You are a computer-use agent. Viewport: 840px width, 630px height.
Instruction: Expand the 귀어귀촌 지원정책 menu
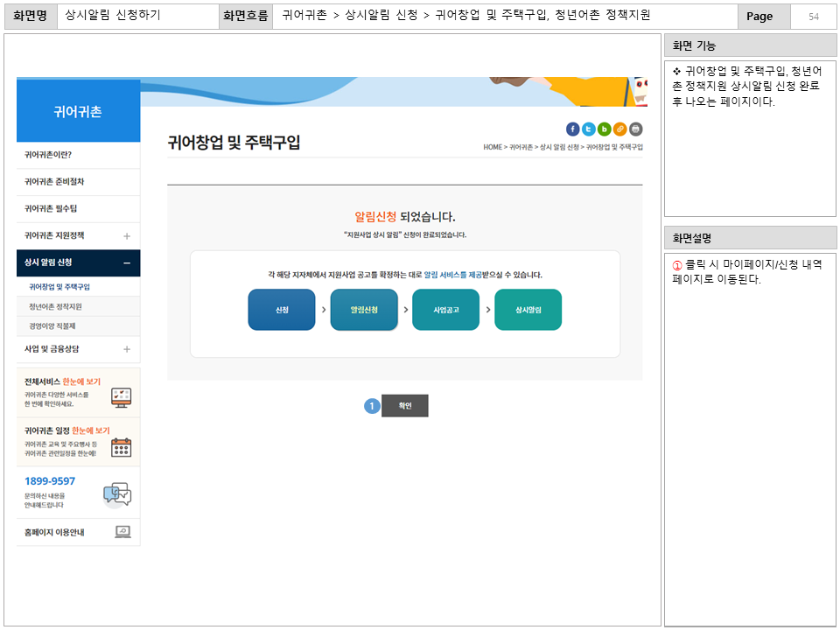click(78, 235)
